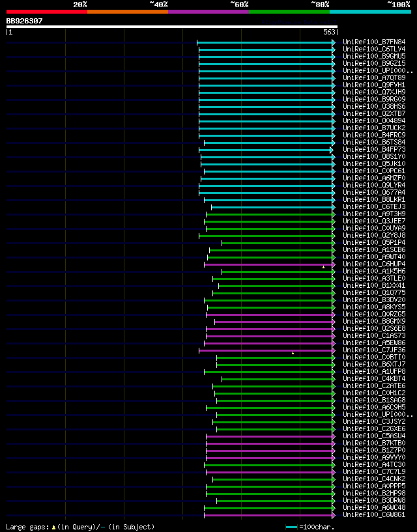The height and width of the screenshot is (532, 417).
Task: Open hit UniRef100_A7QT89
Action: (374, 77)
